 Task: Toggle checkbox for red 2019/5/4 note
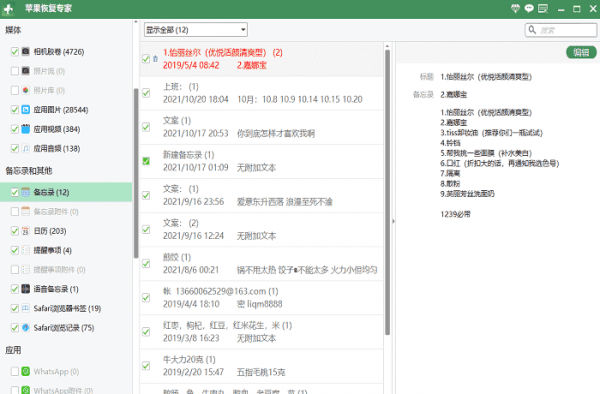[146, 59]
